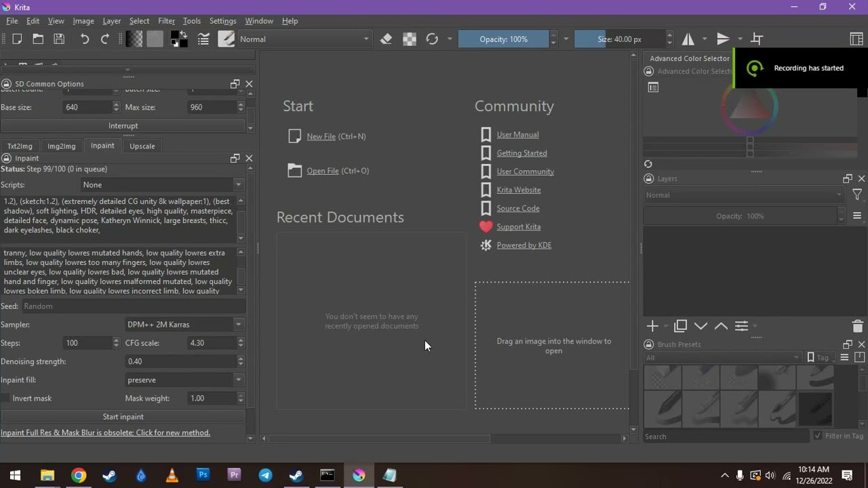Click the foreground/background color swatch
The height and width of the screenshot is (488, 868).
click(x=179, y=39)
